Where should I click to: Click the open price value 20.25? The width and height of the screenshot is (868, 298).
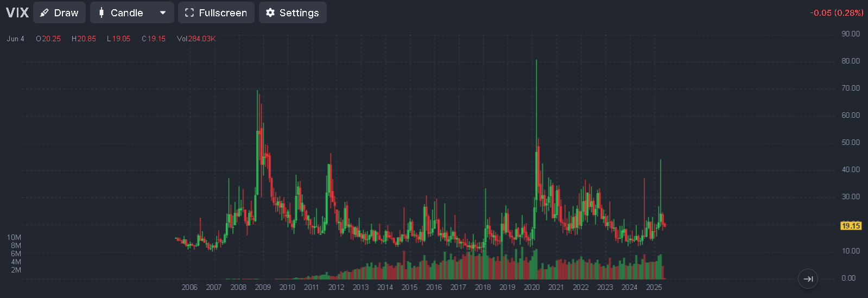[51, 39]
